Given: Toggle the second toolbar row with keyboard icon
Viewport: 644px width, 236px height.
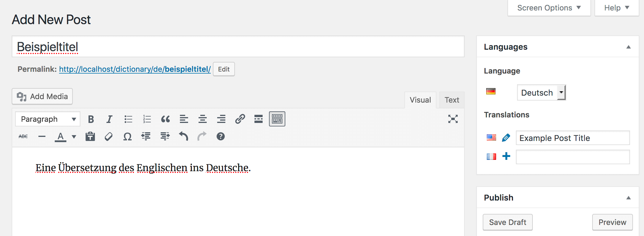Looking at the screenshot, I should click(x=277, y=119).
